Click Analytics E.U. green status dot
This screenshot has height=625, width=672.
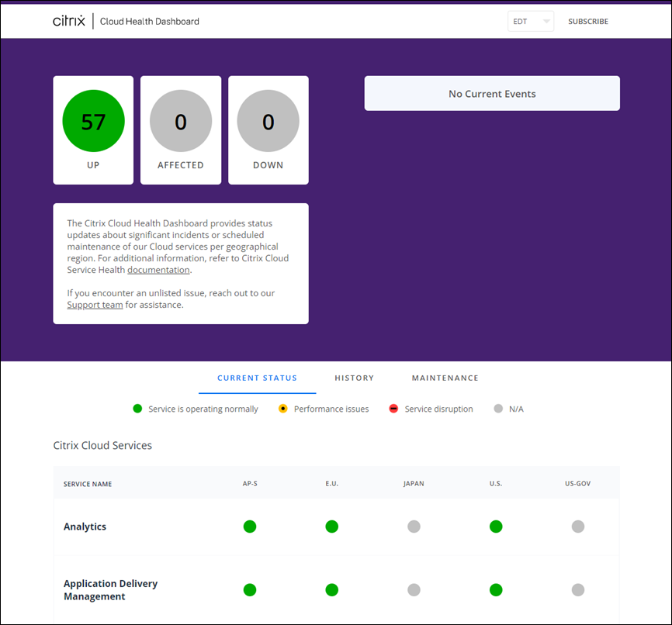332,527
